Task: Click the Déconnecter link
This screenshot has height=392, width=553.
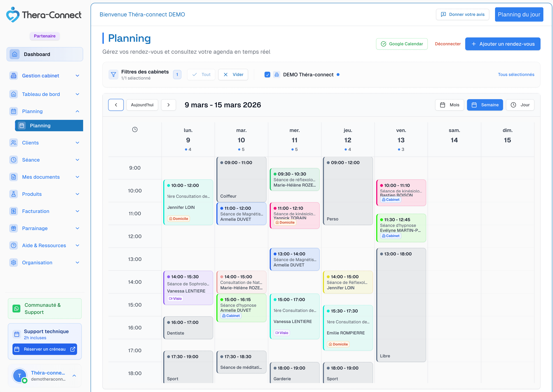Action: 448,44
